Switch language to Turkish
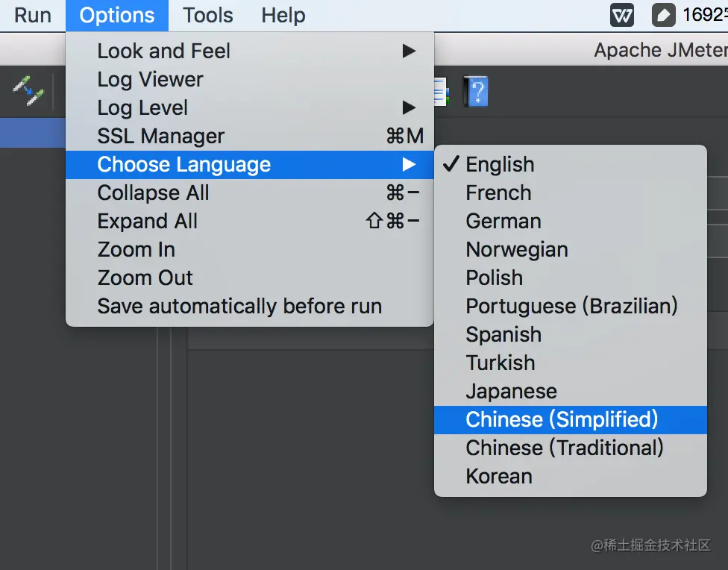The width and height of the screenshot is (728, 570). pos(570,363)
